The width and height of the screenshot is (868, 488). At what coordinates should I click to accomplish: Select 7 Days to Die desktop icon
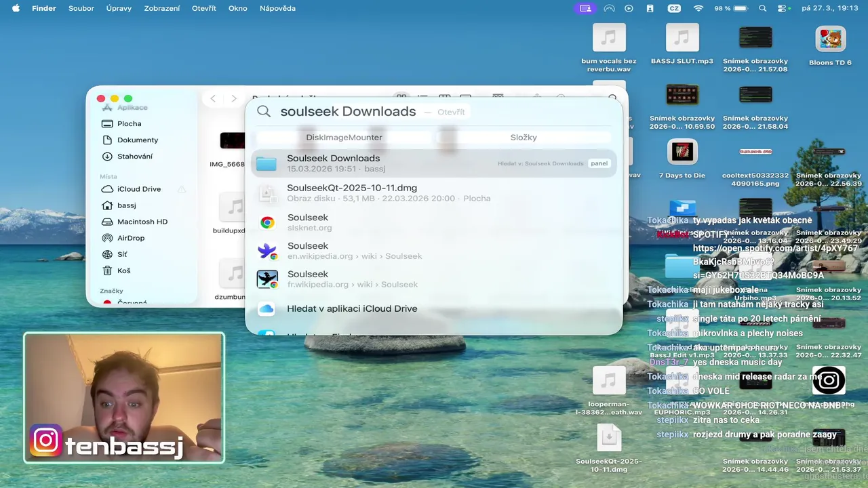click(682, 152)
